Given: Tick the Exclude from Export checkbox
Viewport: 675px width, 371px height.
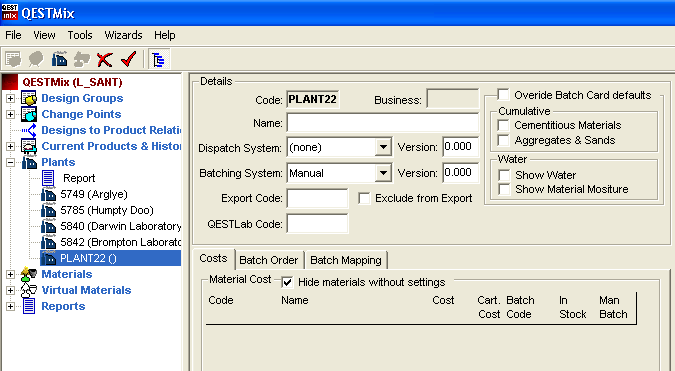Looking at the screenshot, I should (x=364, y=198).
